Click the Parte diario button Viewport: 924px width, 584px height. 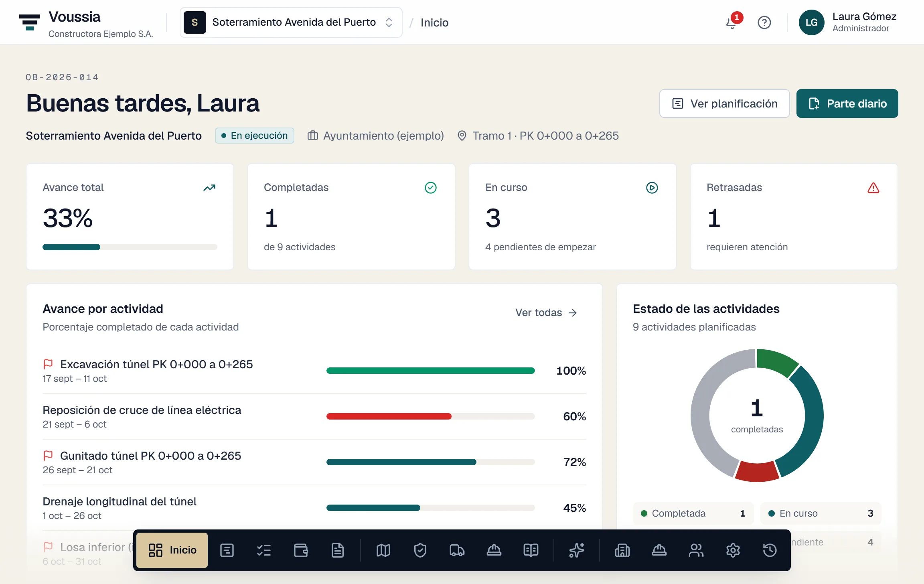(847, 103)
